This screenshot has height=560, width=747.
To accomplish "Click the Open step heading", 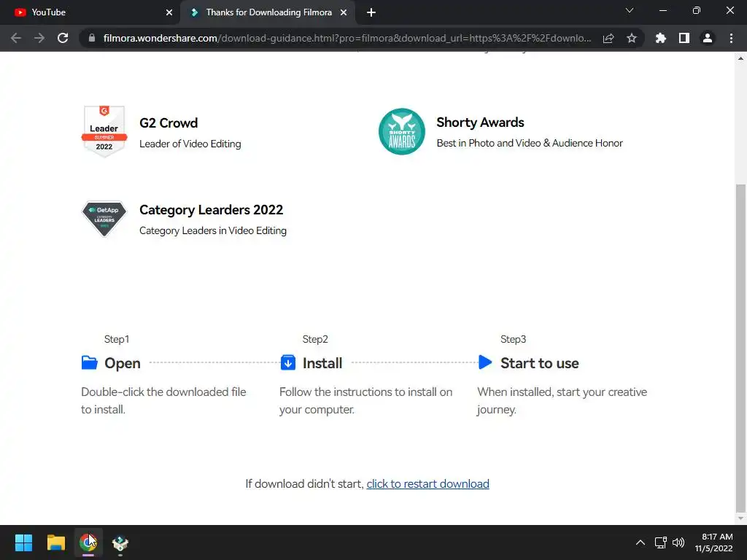I will (123, 363).
